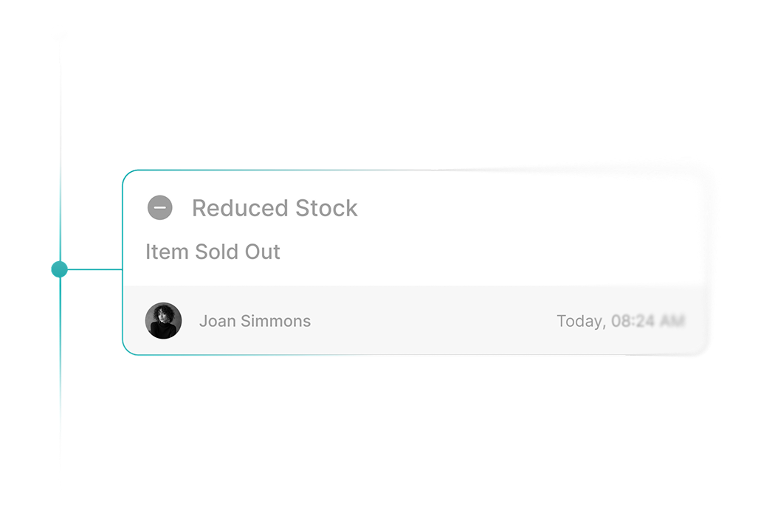Viewport: 775px width, 532px height.
Task: Click the Today, 08:24 AM timestamp
Action: [x=621, y=320]
